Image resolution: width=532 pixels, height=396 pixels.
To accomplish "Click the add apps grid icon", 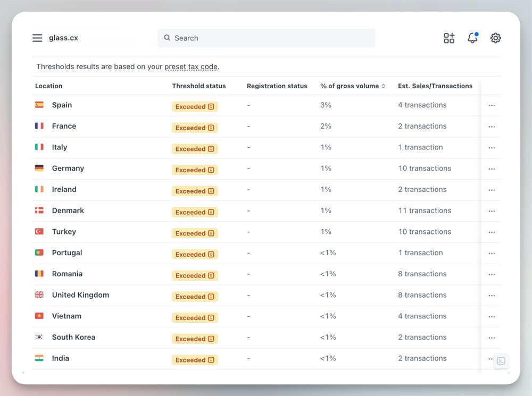I will [449, 38].
